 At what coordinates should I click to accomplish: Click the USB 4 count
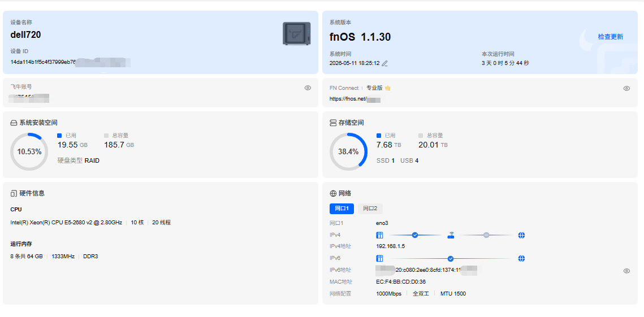(409, 160)
